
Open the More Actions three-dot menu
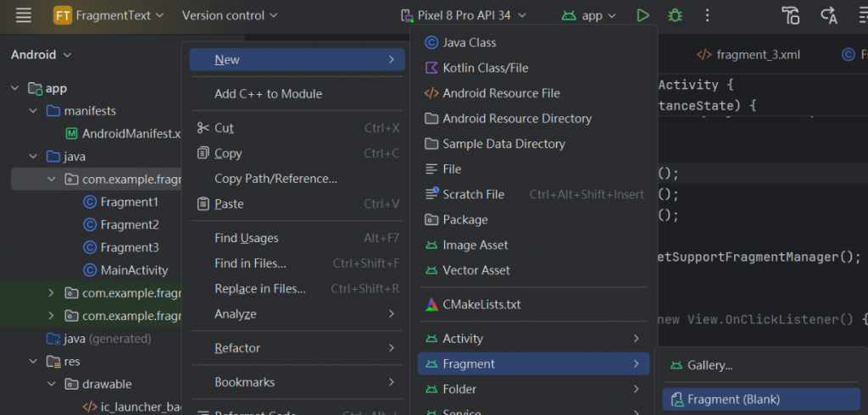(x=708, y=15)
